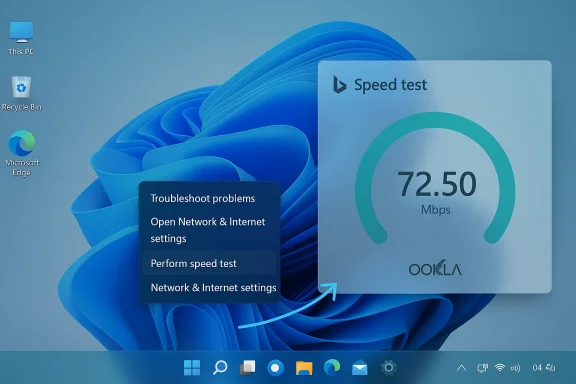This screenshot has height=384, width=576.
Task: Open the Recycle Bin desktop icon
Action: pos(21,93)
